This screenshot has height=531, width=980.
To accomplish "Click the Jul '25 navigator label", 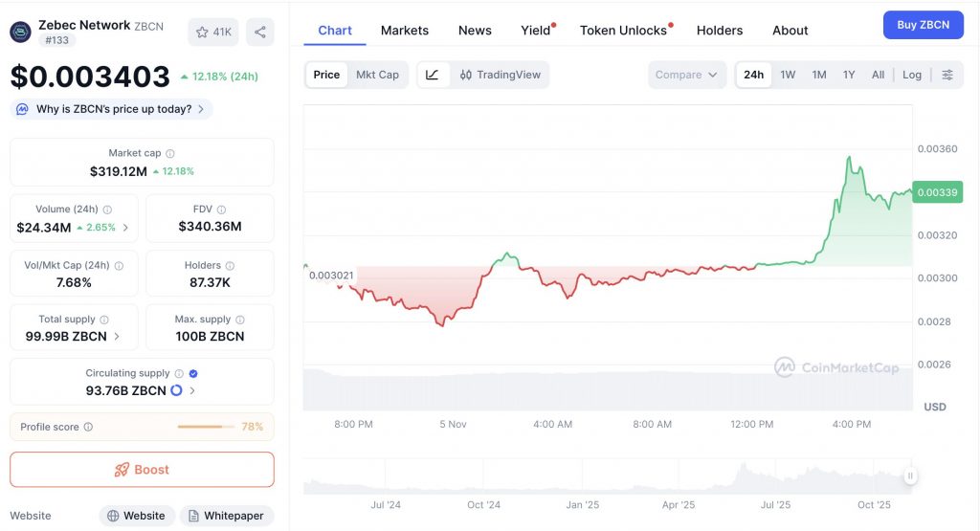I will 775,505.
